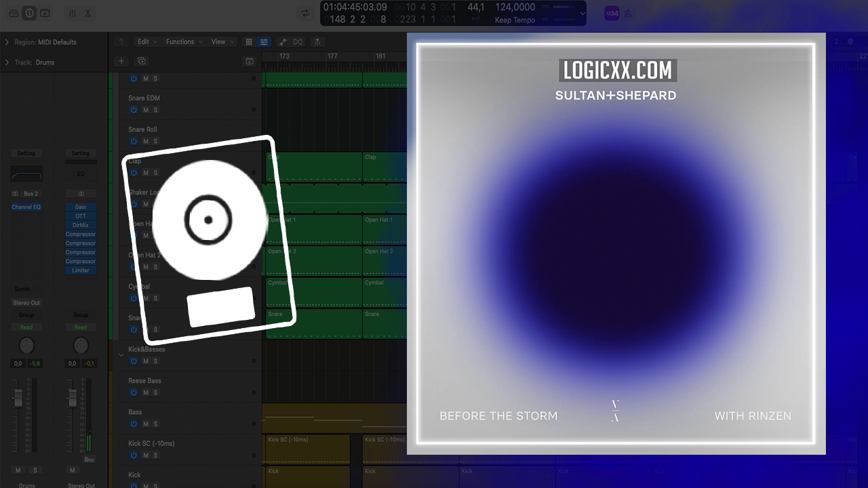Click stereo link icon on Stereo Out strip

coord(81,194)
